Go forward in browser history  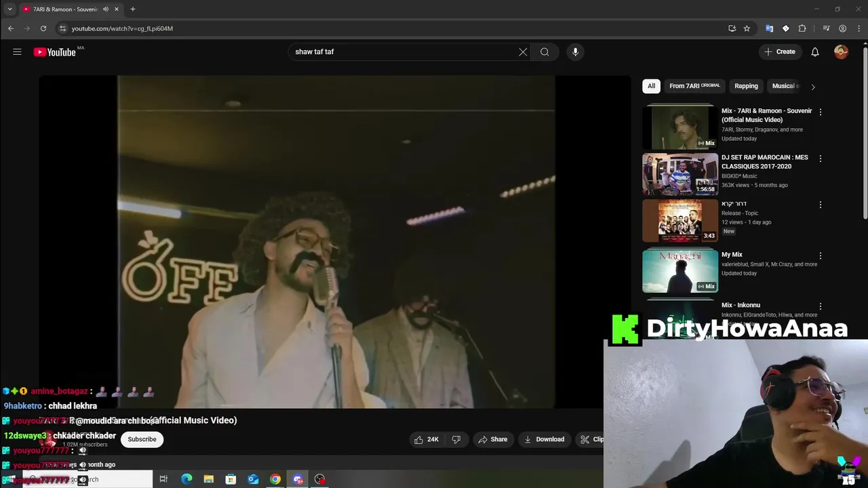(27, 28)
